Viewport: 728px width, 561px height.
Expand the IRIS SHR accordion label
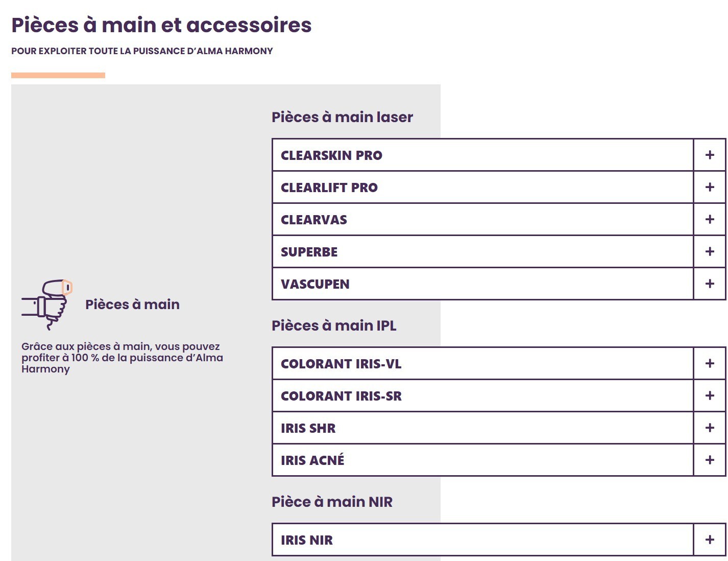tap(308, 428)
